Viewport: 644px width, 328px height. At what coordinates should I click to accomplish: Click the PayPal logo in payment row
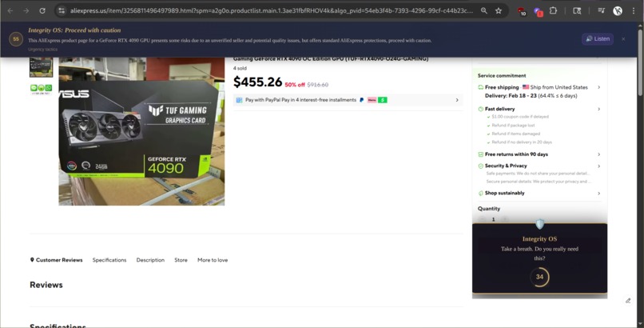[x=361, y=100]
